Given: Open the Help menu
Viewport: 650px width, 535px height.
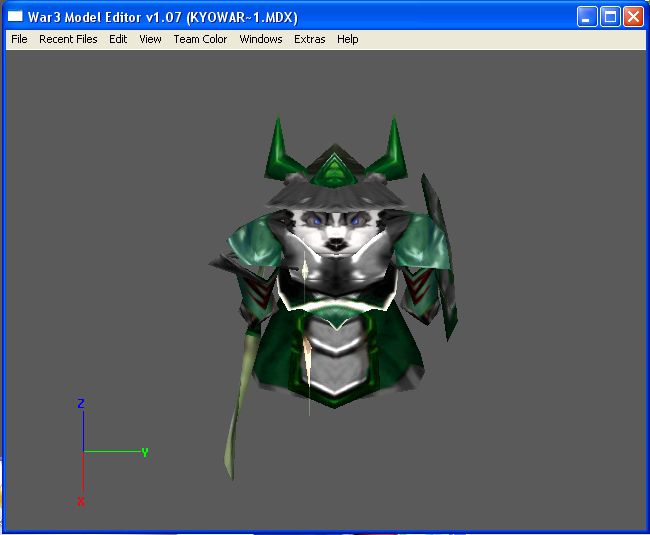Looking at the screenshot, I should point(347,39).
